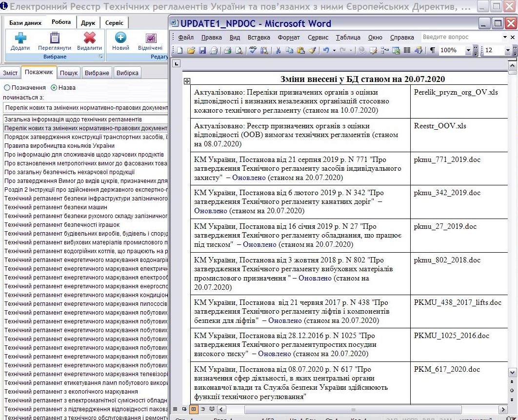Click the Paste clipboard icon
The width and height of the screenshot is (518, 420).
click(300, 50)
